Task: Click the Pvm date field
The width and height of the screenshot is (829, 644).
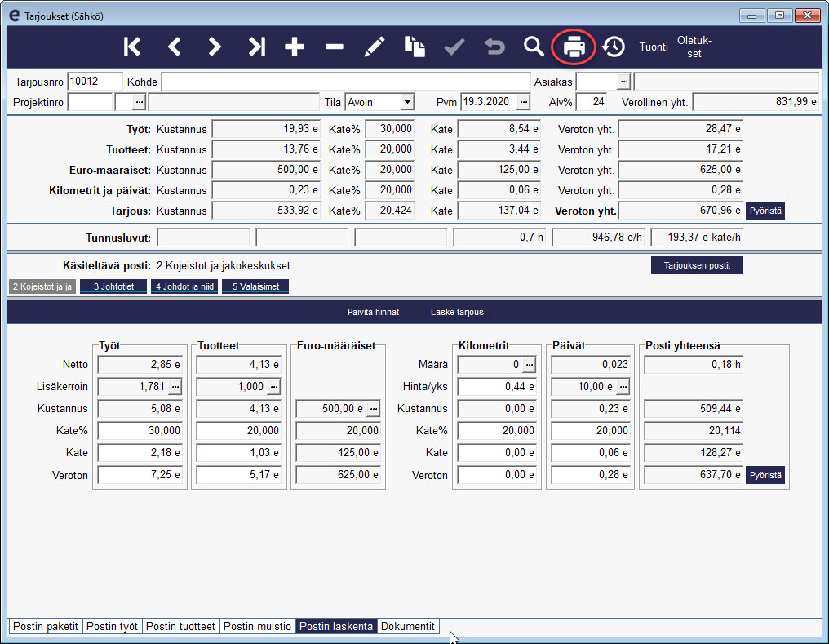Action: pyautogui.click(x=489, y=102)
